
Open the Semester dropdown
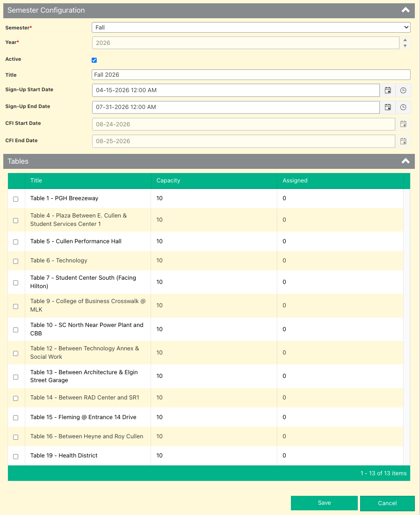(251, 28)
